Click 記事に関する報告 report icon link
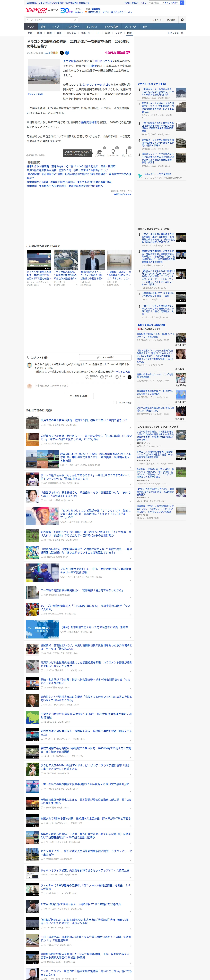210x980 pixels. pyautogui.click(x=36, y=155)
